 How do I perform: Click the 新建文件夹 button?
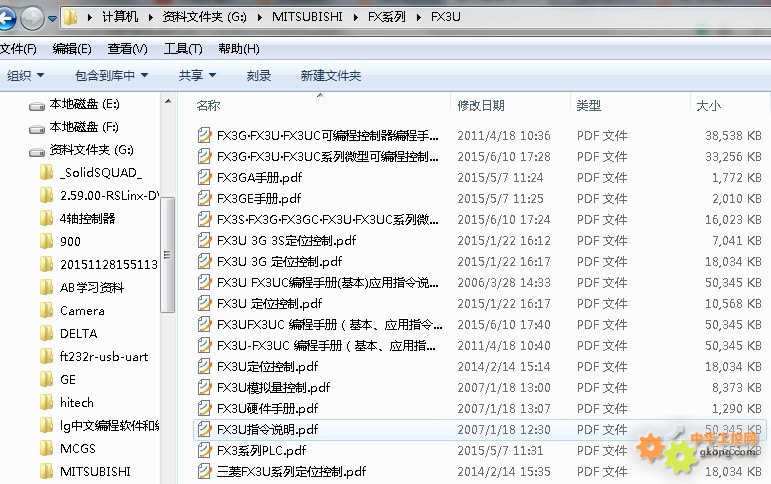331,76
